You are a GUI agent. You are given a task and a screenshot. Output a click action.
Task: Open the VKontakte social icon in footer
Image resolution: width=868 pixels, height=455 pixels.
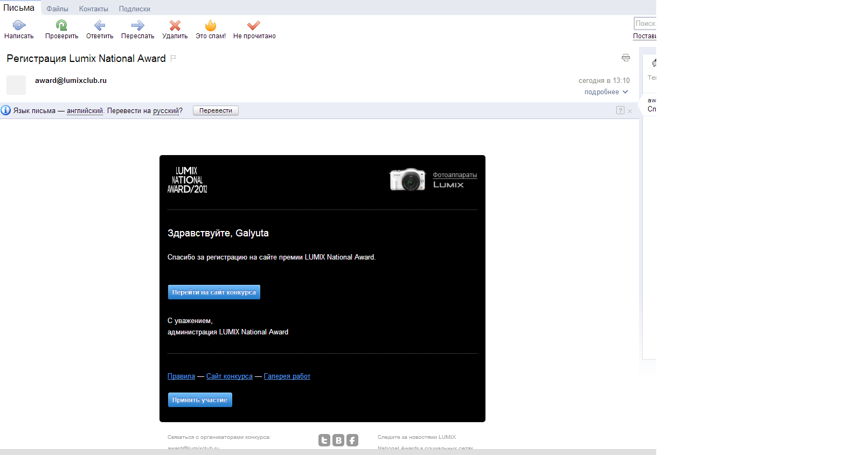(338, 440)
